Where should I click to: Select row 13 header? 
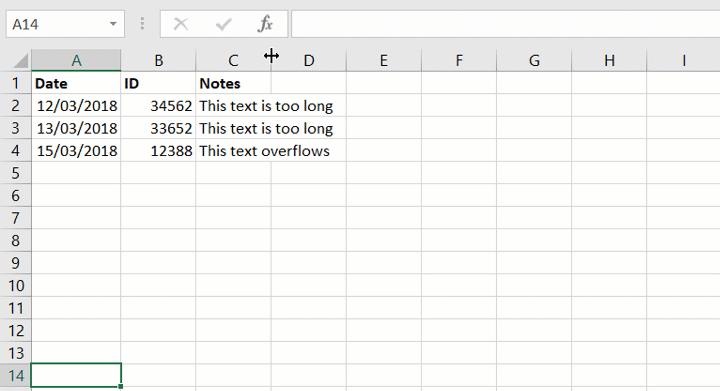16,353
